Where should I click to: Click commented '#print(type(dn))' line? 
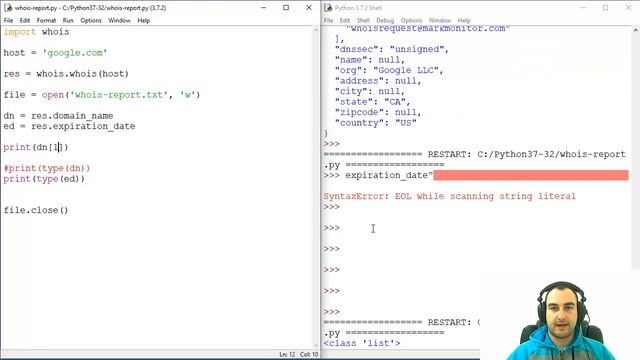[x=47, y=168]
